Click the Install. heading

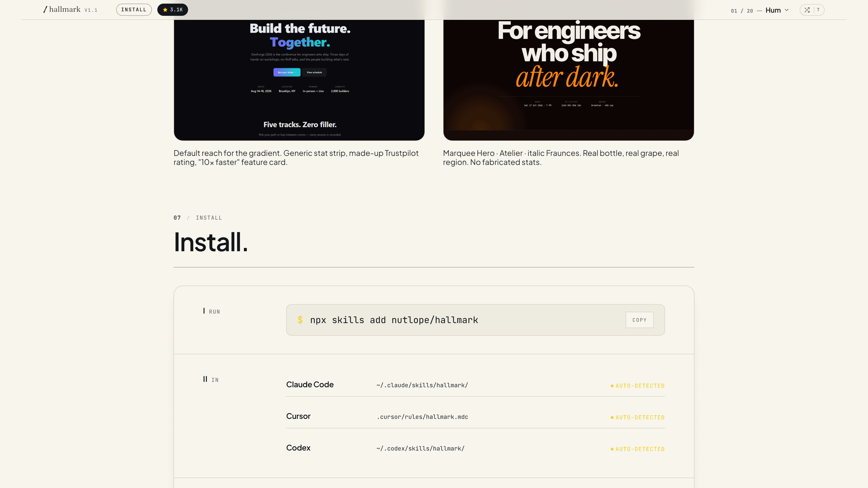click(211, 242)
